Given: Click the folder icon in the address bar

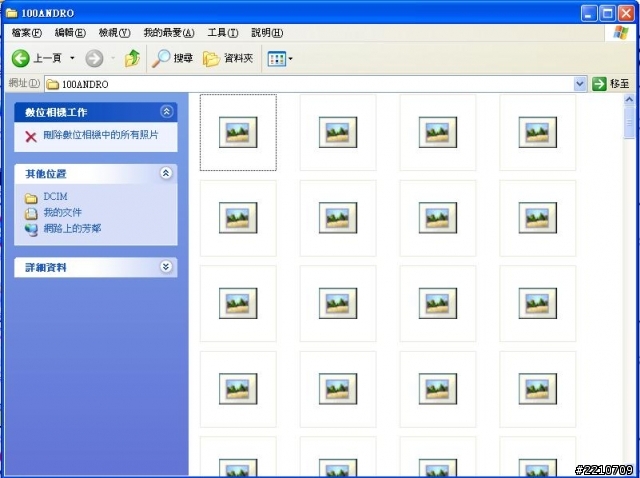Looking at the screenshot, I should click(x=52, y=84).
